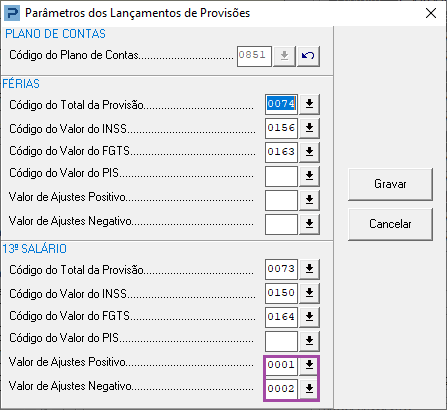Click the FÉRIAS section heading
Image resolution: width=447 pixels, height=410 pixels.
coord(21,83)
